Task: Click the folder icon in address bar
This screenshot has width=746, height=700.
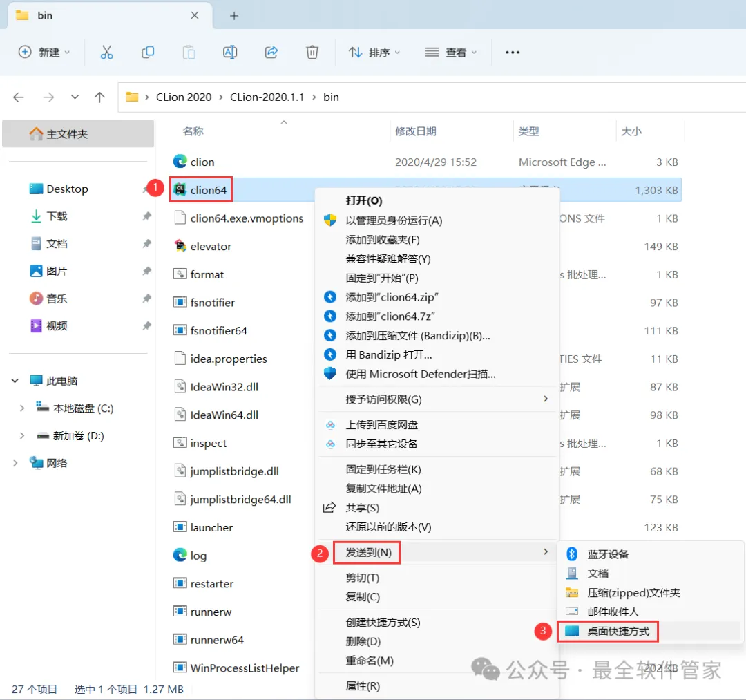Action: pos(132,97)
